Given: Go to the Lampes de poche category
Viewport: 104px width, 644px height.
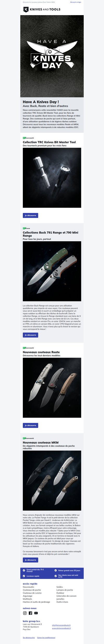Looking at the screenshot, I should coord(65,590).
